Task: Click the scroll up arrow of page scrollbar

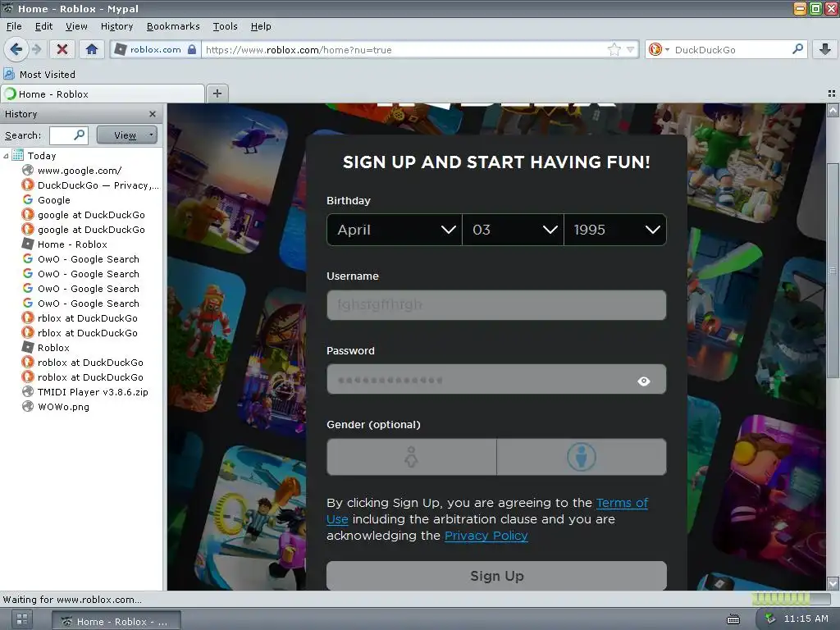Action: (x=833, y=111)
